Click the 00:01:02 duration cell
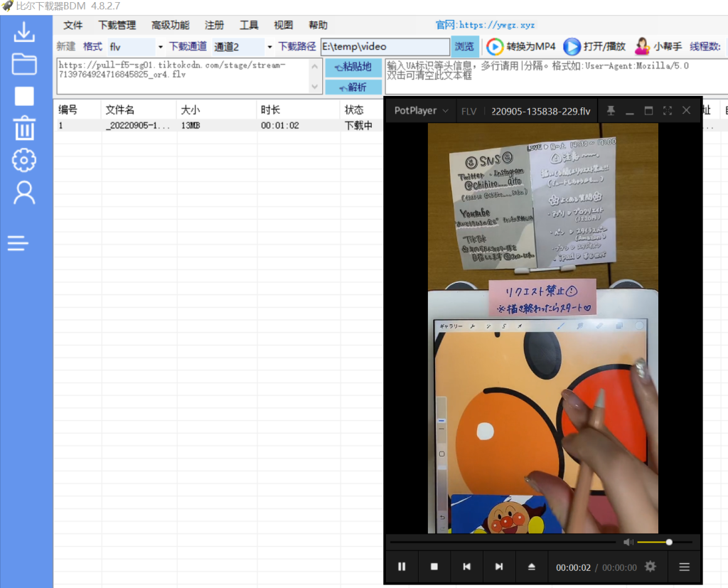Viewport: 728px width, 588px height. pyautogui.click(x=280, y=125)
